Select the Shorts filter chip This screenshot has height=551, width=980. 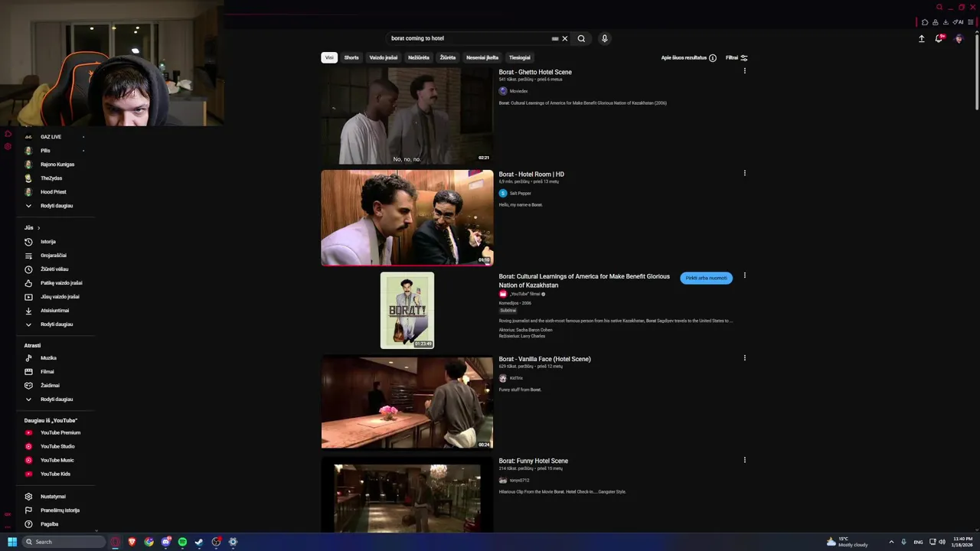click(351, 57)
